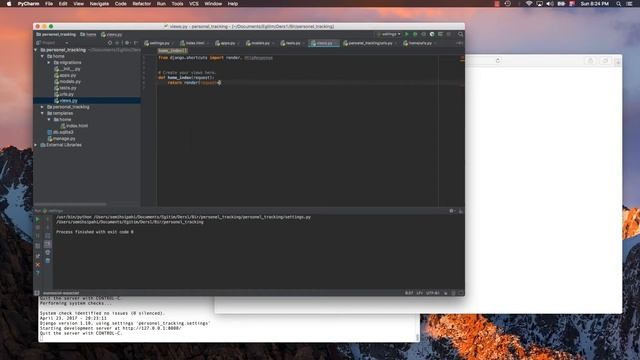Image resolution: width=640 pixels, height=360 pixels.
Task: Click terminal line 'Quit the server with CONTROL-C.'
Action: click(x=81, y=333)
